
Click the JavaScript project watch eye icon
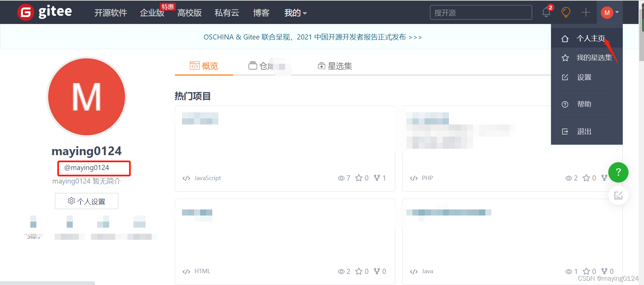(x=341, y=178)
